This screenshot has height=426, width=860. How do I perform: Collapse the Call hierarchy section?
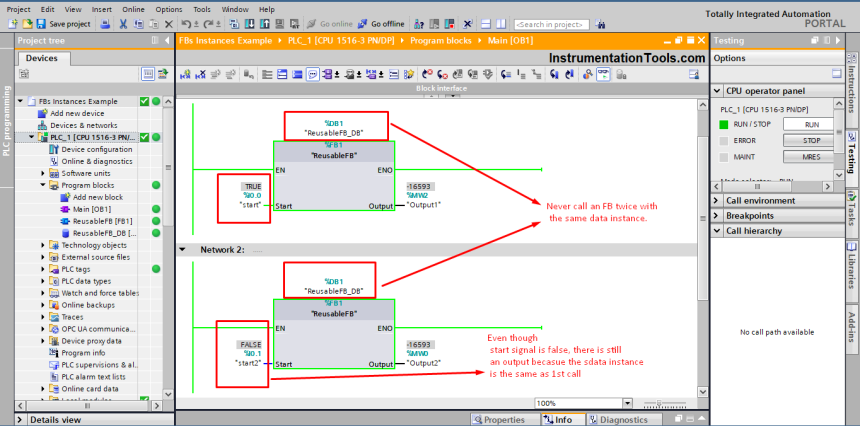click(x=717, y=231)
